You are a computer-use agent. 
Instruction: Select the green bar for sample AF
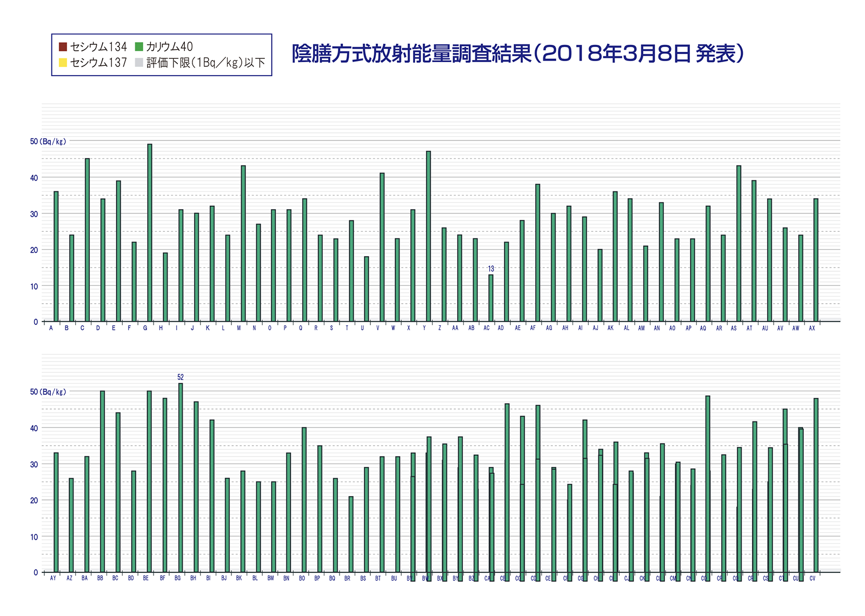pos(537,253)
